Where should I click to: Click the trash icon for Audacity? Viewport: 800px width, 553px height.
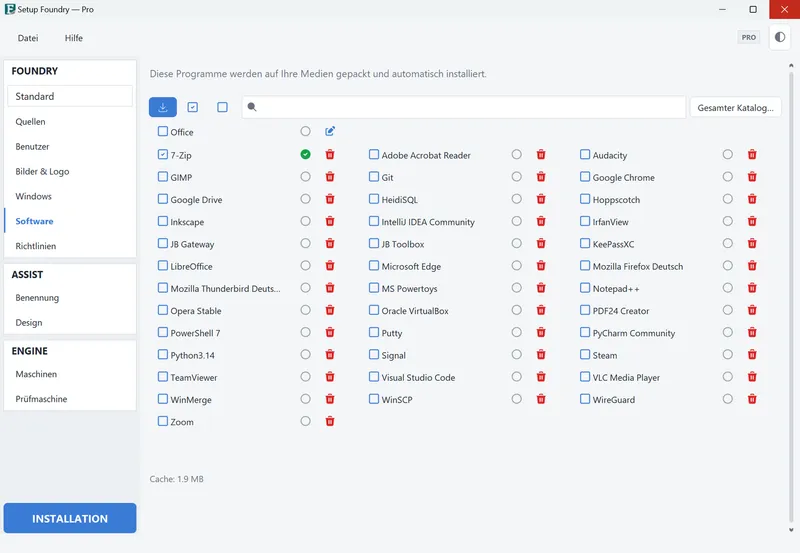coord(752,154)
